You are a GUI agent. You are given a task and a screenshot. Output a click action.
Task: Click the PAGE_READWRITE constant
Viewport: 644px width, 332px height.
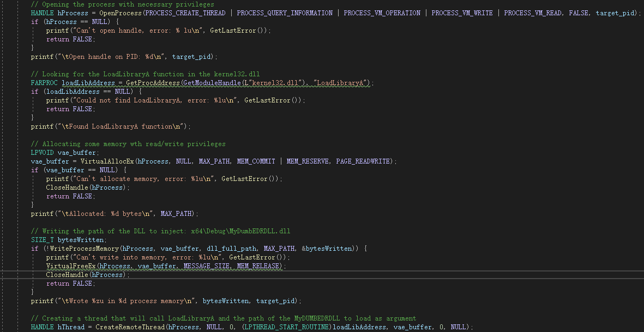[363, 161]
